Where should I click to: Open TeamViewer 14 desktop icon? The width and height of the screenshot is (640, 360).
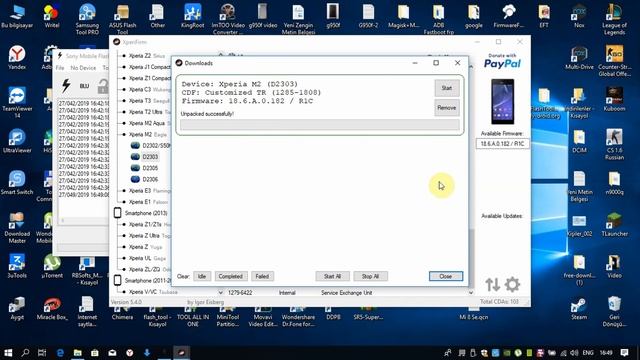(17, 102)
